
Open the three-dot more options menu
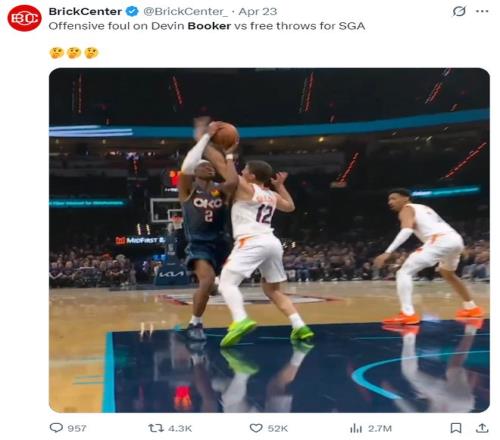coord(482,11)
